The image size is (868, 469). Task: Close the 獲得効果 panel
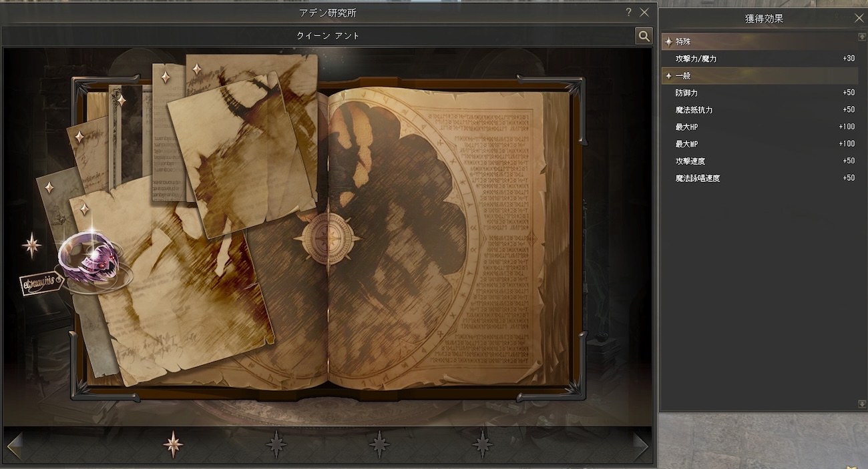coord(859,18)
